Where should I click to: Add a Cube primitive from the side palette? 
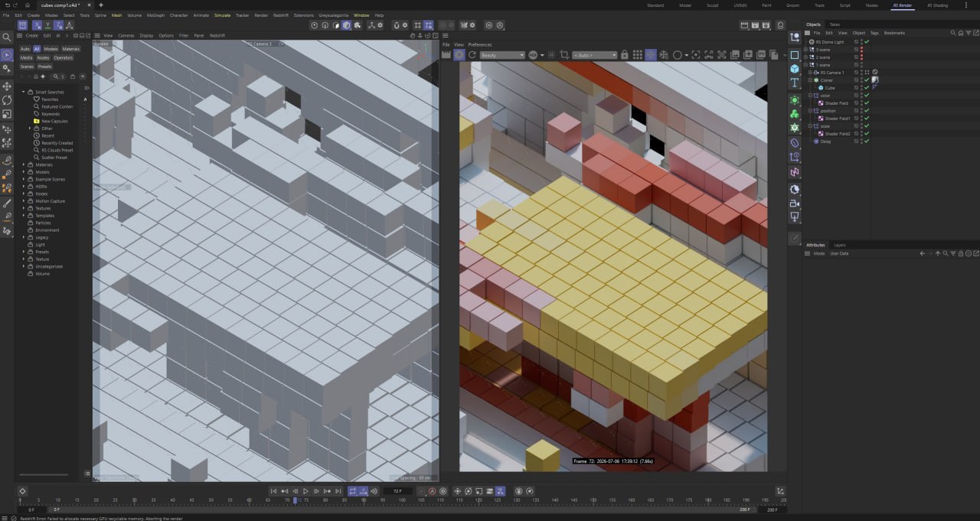coord(795,69)
